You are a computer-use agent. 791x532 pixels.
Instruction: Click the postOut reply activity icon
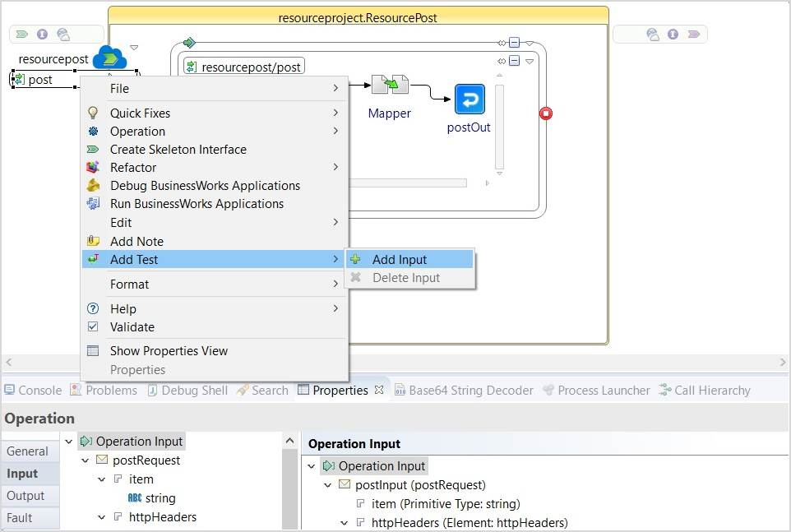coord(470,99)
